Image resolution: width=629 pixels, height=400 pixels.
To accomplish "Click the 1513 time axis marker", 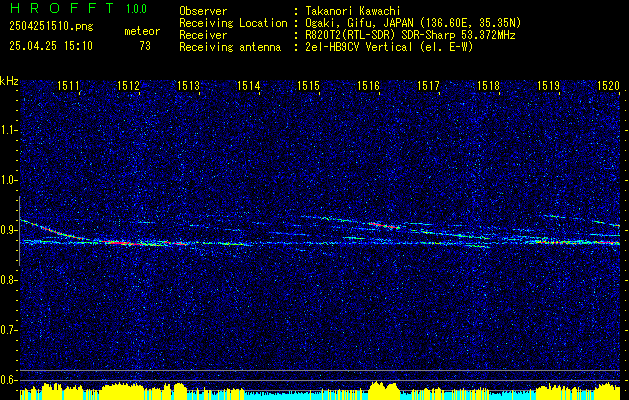I will 189,85.
